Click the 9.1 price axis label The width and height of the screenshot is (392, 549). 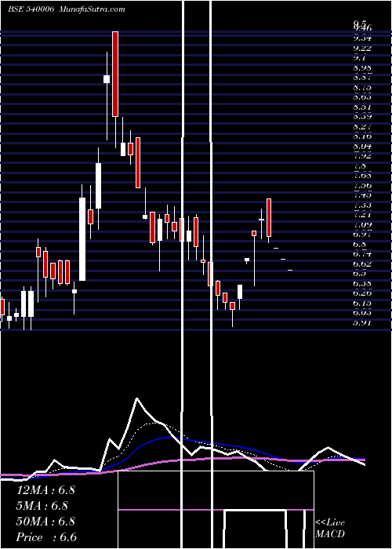coord(360,58)
